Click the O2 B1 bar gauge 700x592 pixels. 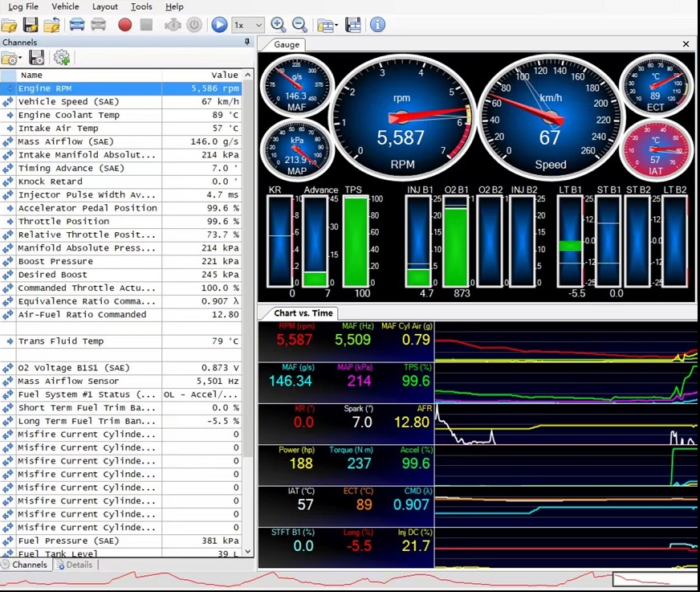[x=456, y=241]
